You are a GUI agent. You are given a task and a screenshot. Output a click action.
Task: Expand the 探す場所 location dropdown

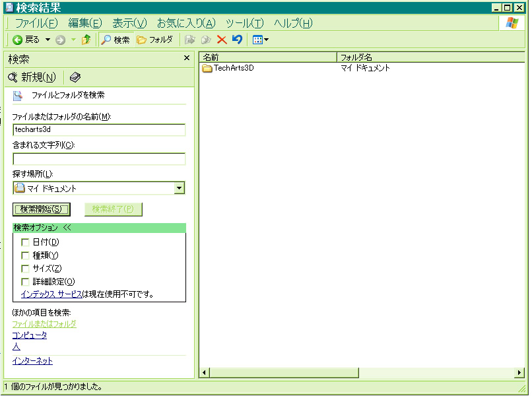click(x=179, y=189)
